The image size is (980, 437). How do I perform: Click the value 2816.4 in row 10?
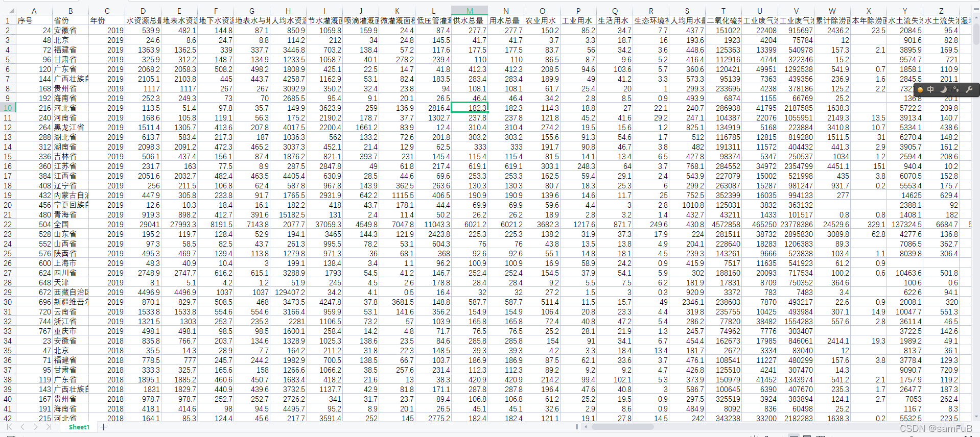click(433, 108)
